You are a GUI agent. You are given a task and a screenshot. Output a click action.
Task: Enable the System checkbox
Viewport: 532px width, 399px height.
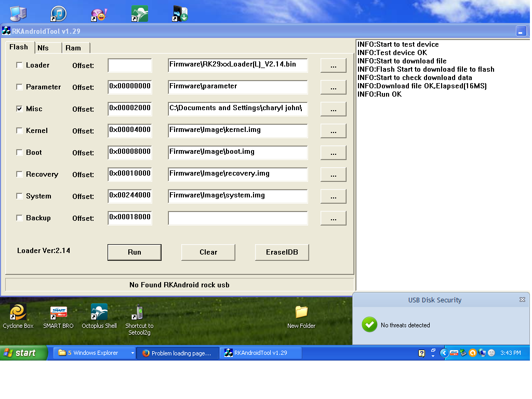[20, 196]
